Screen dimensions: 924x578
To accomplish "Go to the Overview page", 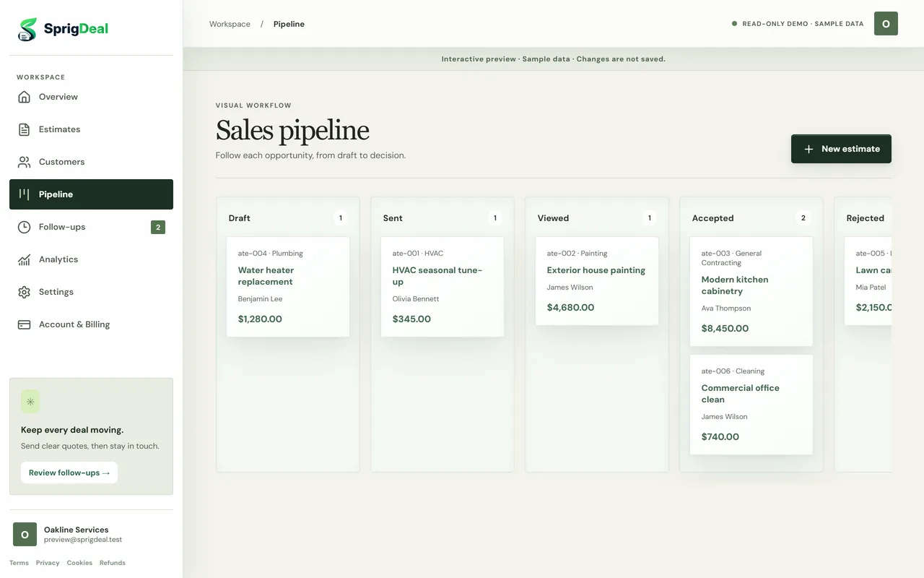I will click(91, 97).
